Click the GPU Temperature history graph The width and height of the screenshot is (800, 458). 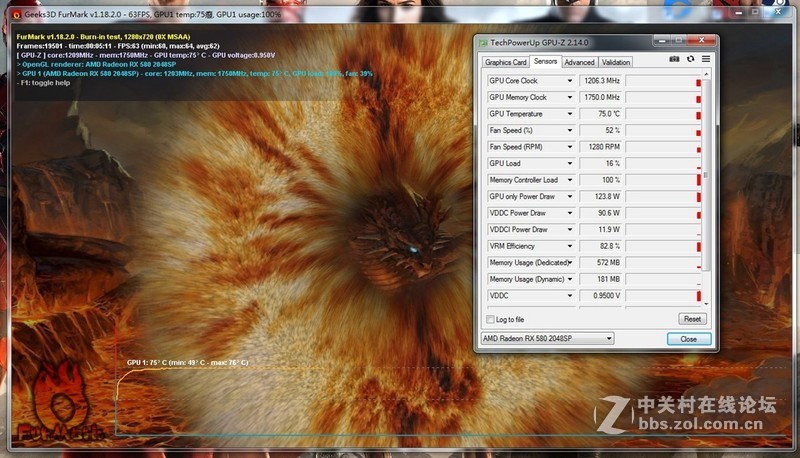point(664,114)
